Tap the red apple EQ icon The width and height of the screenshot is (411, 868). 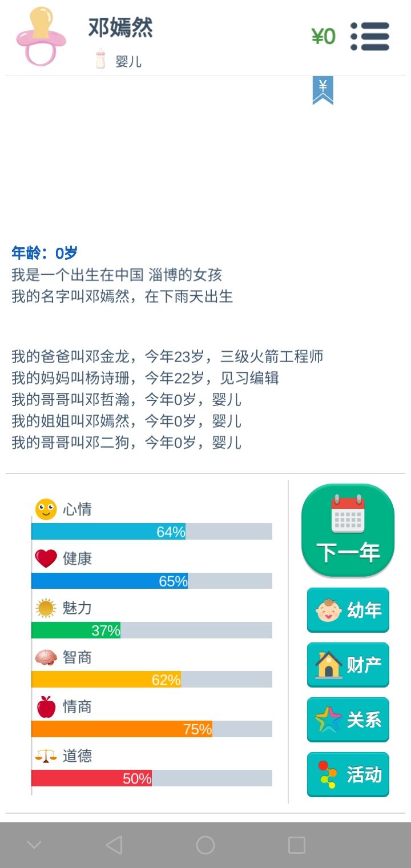point(46,707)
